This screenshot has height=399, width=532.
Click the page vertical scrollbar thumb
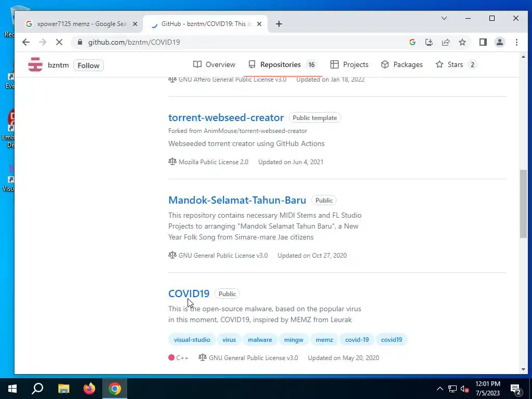(523, 204)
